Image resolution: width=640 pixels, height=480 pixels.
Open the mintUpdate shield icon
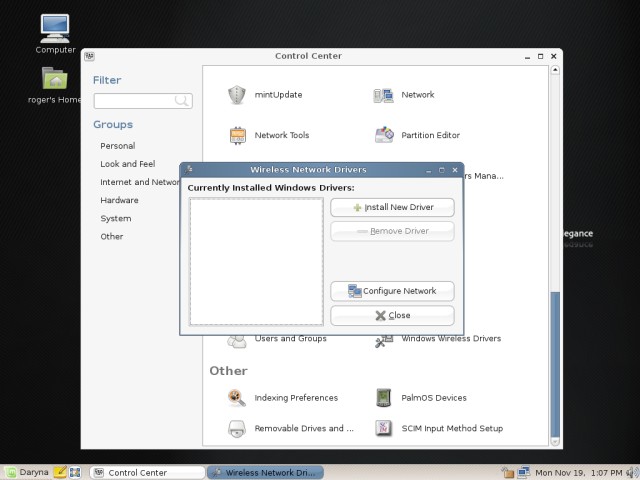(x=237, y=95)
